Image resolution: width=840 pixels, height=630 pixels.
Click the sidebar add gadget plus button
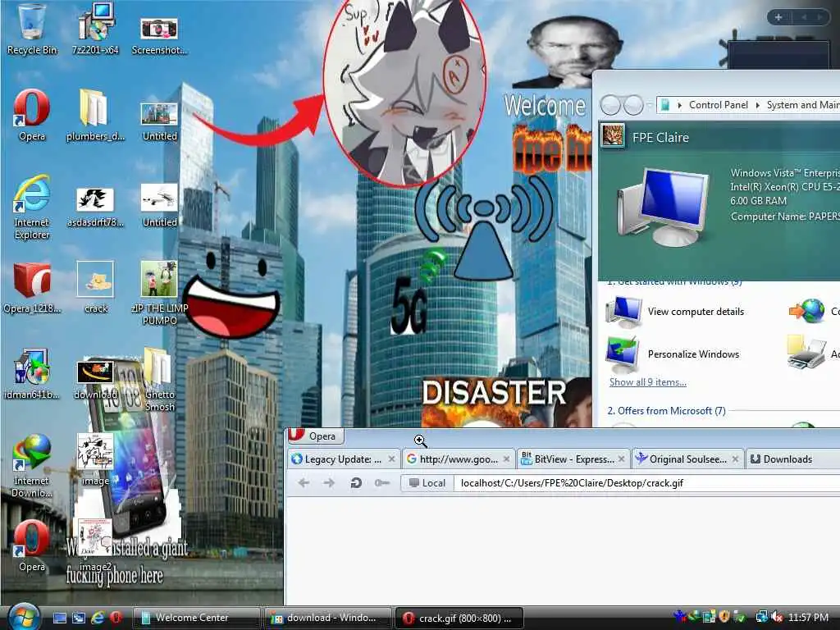tap(778, 17)
